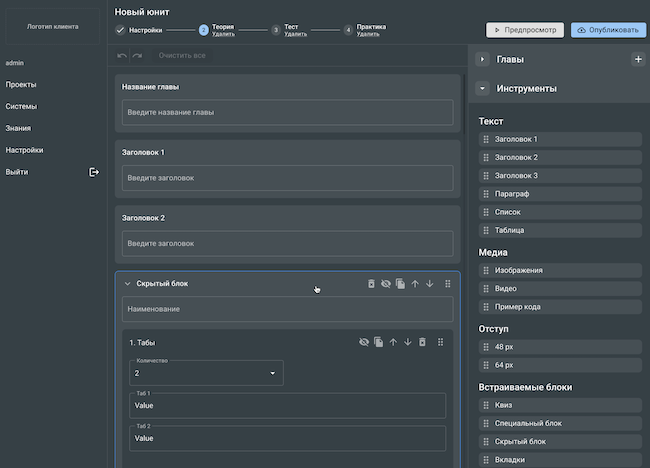
Task: Open Проекты in the sidebar menu
Action: (x=21, y=84)
